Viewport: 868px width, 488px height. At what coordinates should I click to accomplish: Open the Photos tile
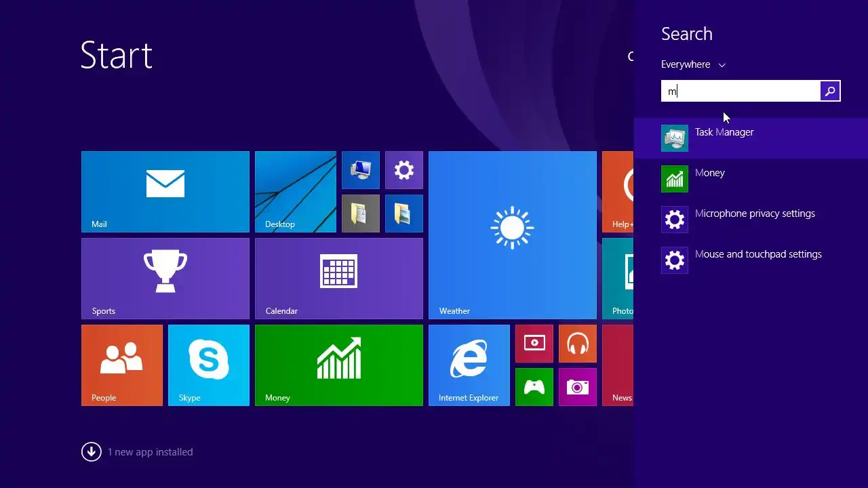pos(618,279)
